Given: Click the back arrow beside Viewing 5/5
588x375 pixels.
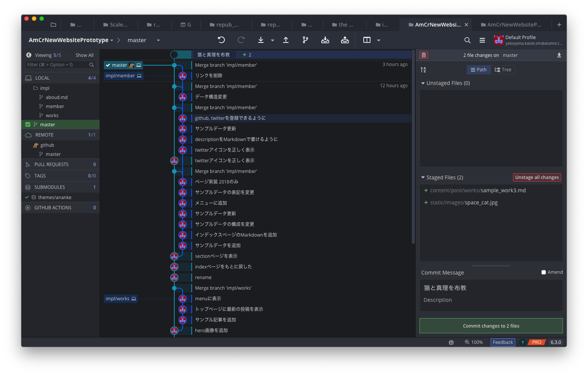Looking at the screenshot, I should click(x=29, y=55).
